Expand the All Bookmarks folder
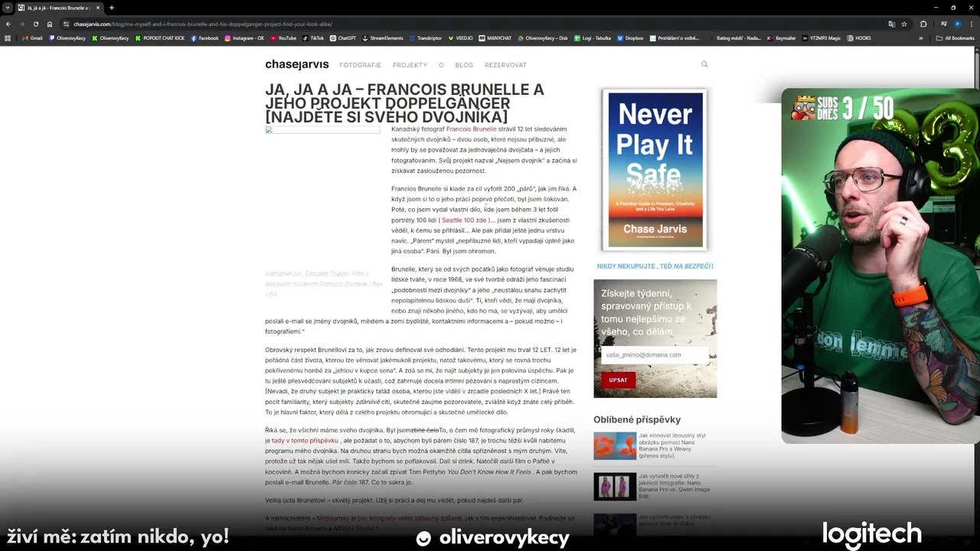Screen dimensions: 980x551 point(955,37)
